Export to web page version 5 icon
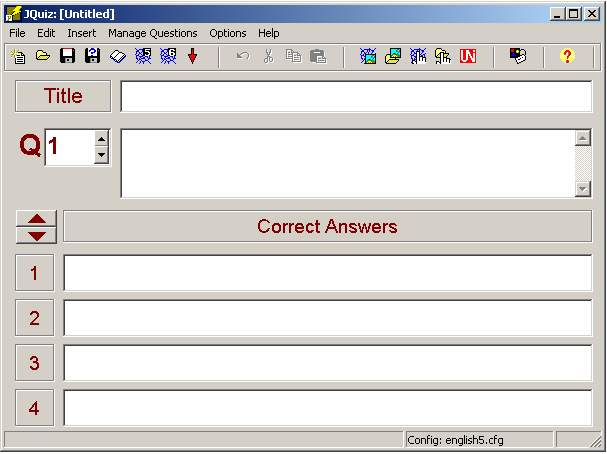The image size is (607, 454). click(x=143, y=57)
